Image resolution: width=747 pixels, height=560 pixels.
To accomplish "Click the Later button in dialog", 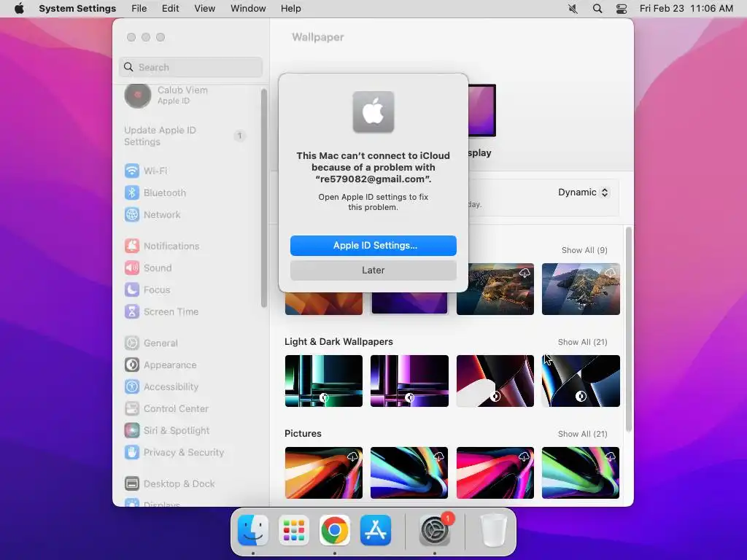I will [373, 270].
